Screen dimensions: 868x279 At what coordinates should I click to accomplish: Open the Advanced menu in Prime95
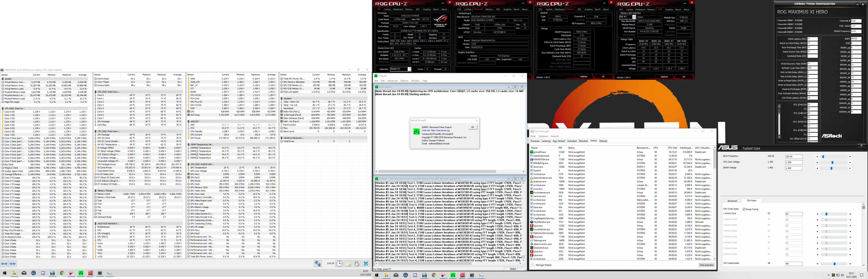(392, 81)
